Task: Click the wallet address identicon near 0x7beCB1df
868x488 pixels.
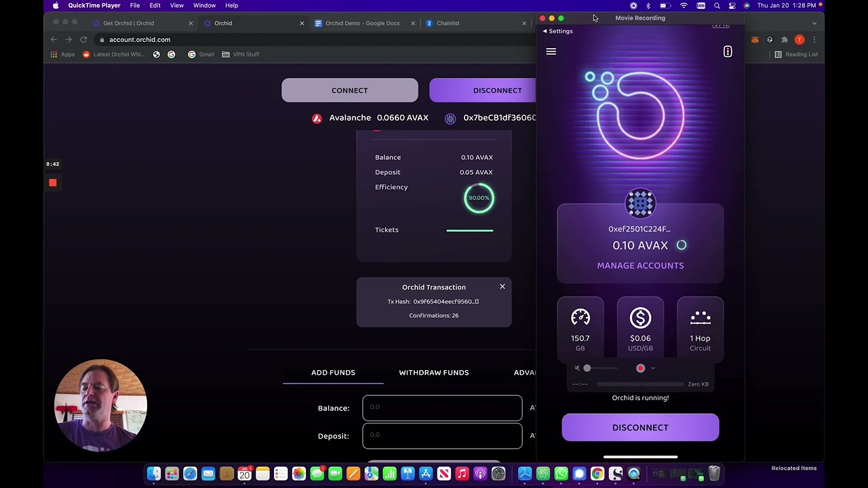Action: [450, 118]
